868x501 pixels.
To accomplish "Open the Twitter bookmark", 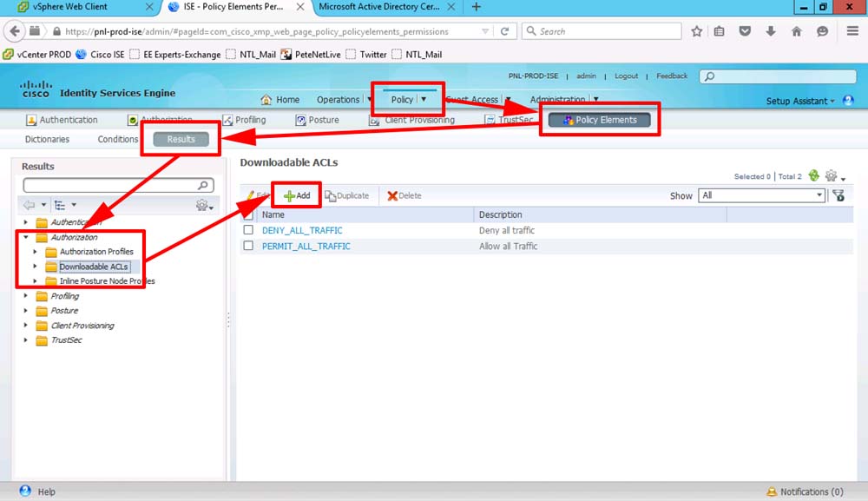I will [x=366, y=54].
